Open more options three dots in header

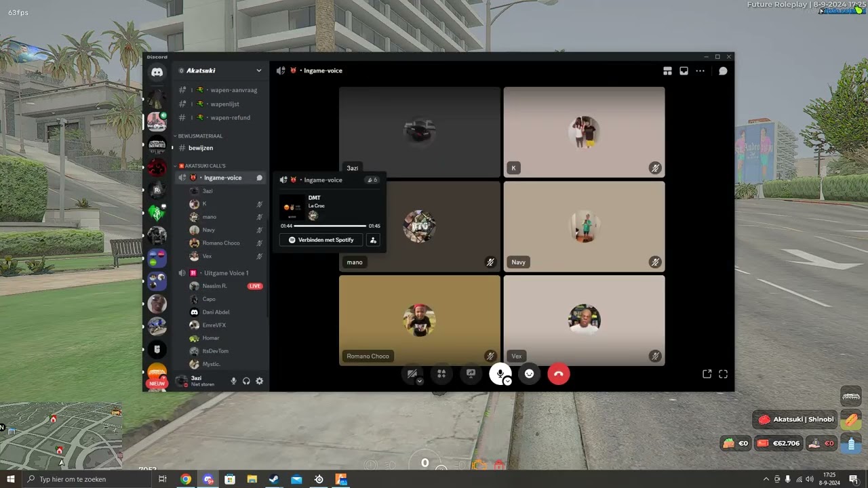click(700, 70)
